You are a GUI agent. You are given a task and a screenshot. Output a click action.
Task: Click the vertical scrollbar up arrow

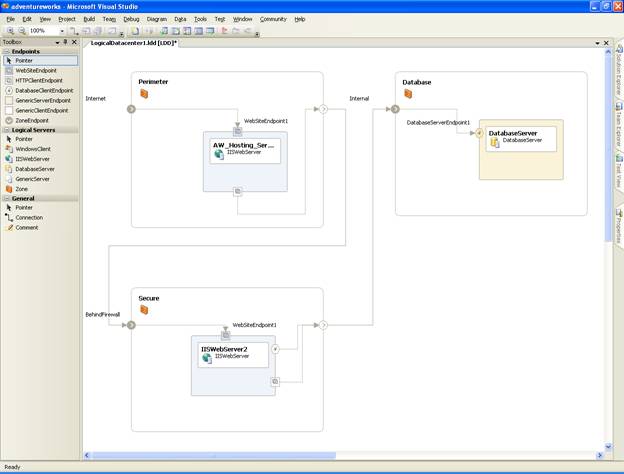[x=608, y=52]
